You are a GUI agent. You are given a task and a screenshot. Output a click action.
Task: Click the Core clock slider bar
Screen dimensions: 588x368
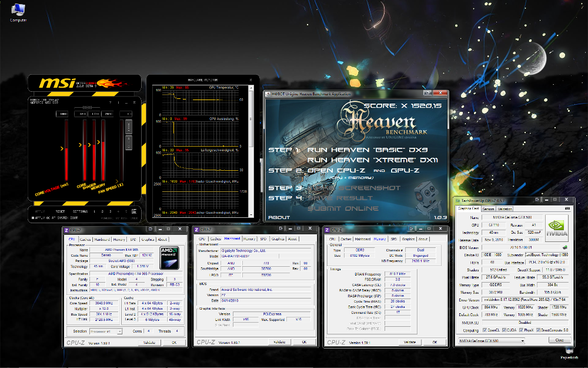(x=85, y=150)
